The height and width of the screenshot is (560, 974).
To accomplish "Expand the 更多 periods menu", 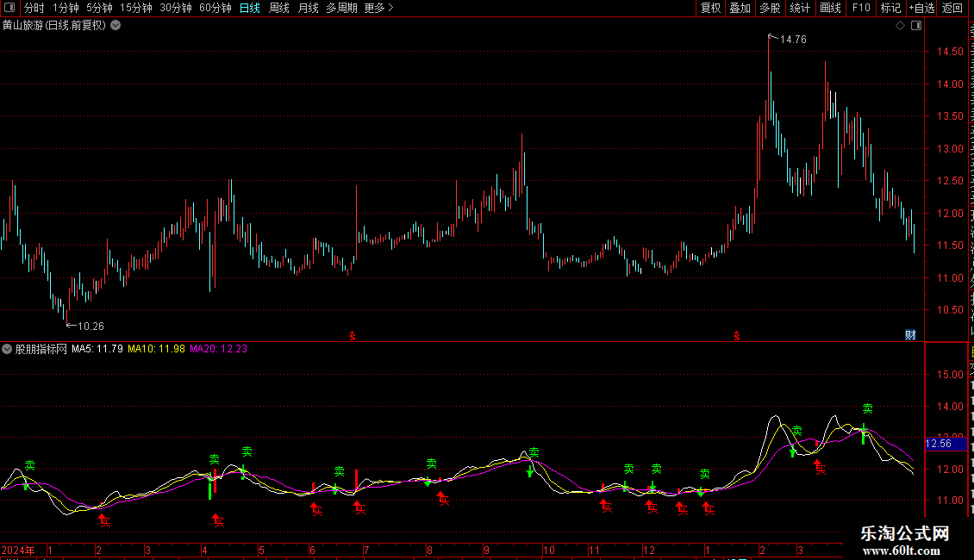I will [379, 8].
